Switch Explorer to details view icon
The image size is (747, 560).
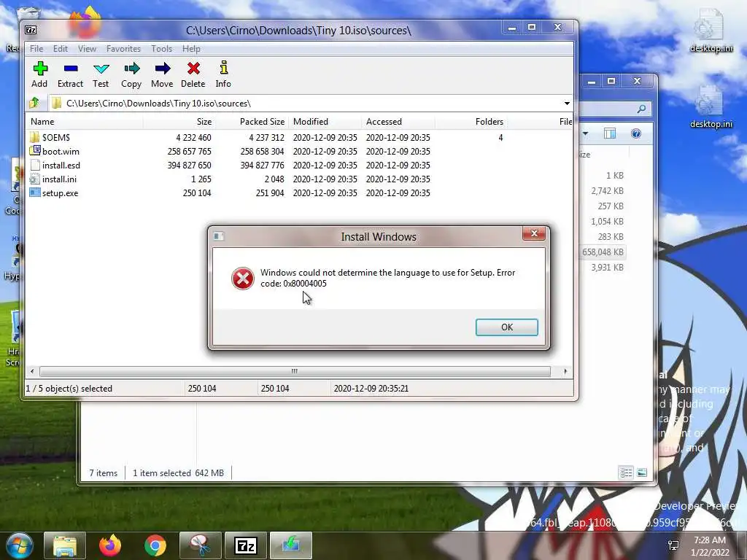pos(626,472)
